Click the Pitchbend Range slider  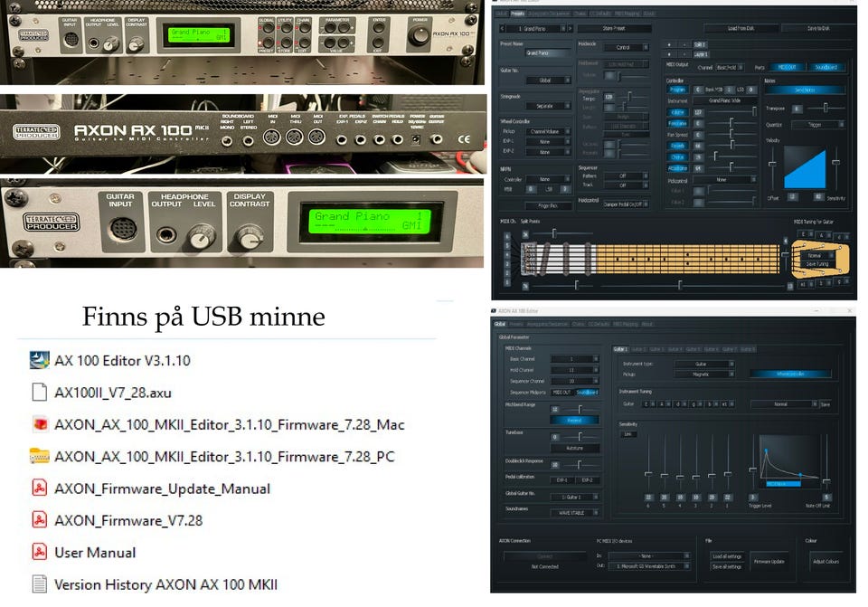580,409
